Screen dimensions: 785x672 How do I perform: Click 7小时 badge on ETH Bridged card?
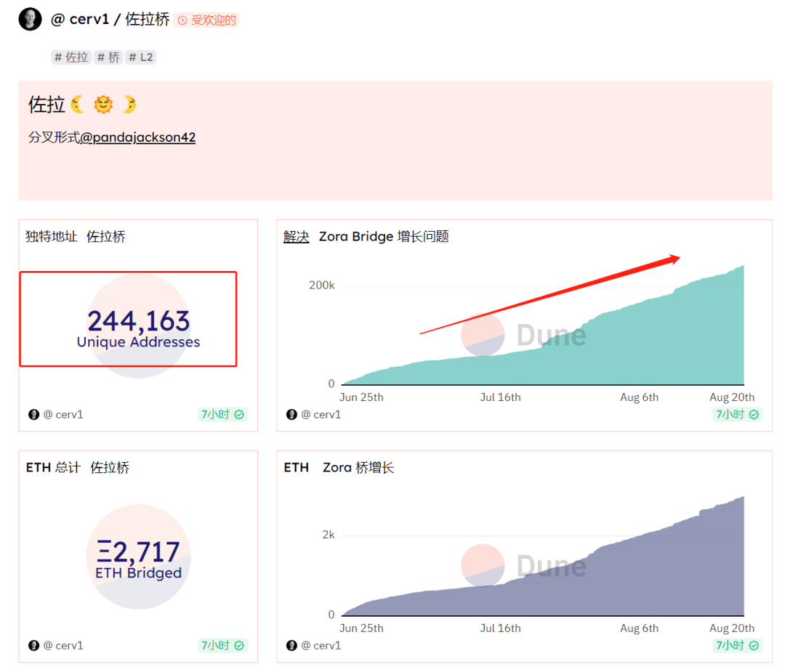coord(222,645)
